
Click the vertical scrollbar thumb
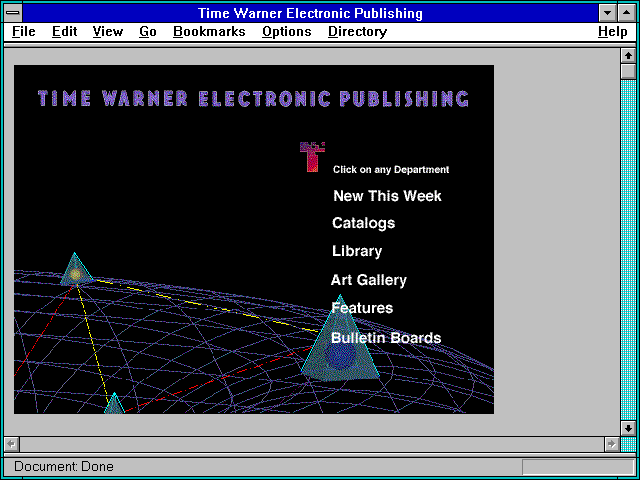(x=628, y=71)
